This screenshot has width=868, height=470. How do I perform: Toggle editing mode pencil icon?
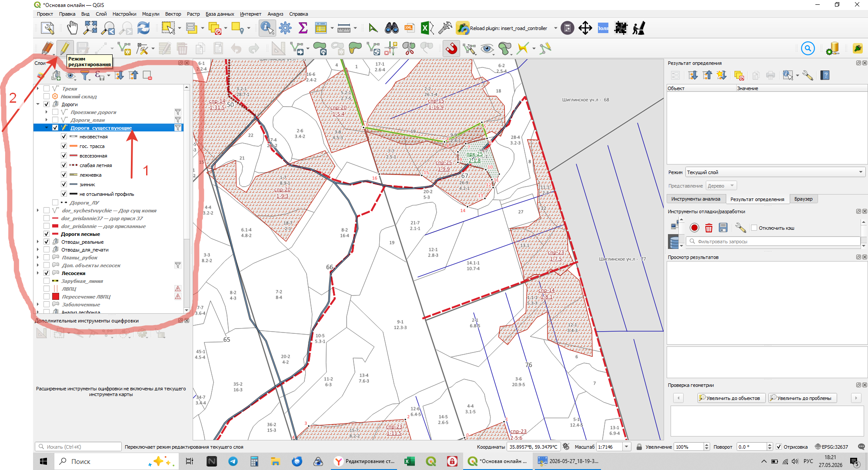pyautogui.click(x=65, y=48)
